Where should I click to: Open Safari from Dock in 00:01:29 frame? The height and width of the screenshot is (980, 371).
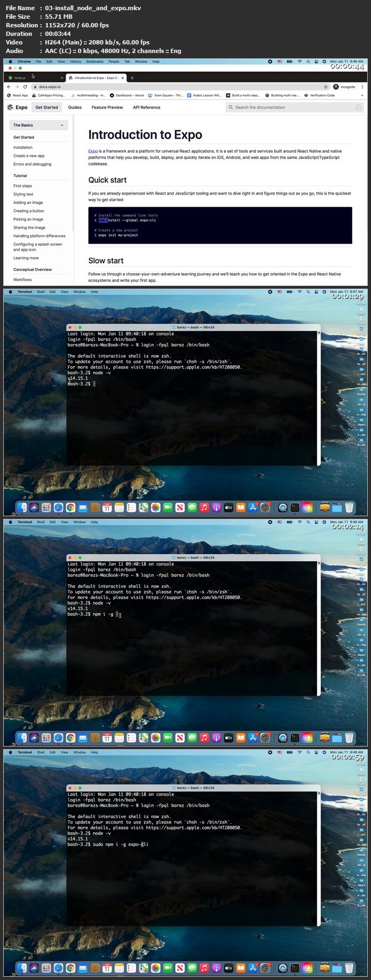(58, 507)
